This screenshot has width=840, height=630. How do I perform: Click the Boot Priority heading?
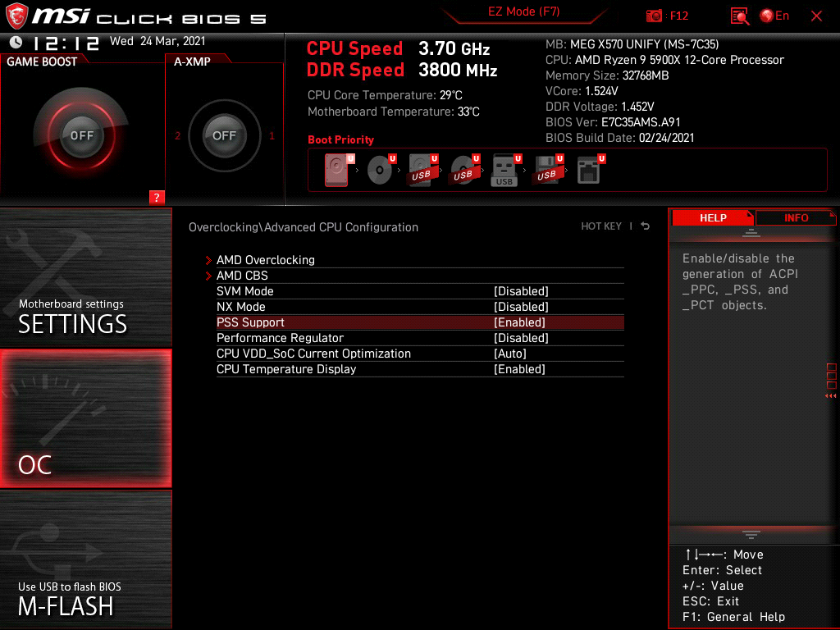[340, 139]
